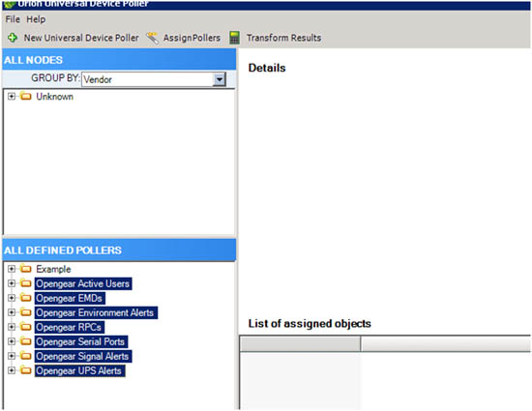532x411 pixels.
Task: Click the Example folder icon
Action: click(x=26, y=269)
